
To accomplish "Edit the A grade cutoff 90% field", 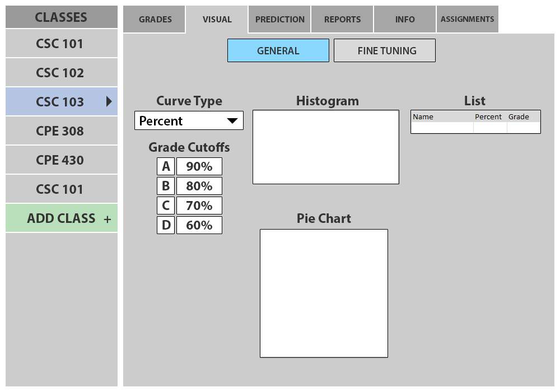I will tap(199, 166).
